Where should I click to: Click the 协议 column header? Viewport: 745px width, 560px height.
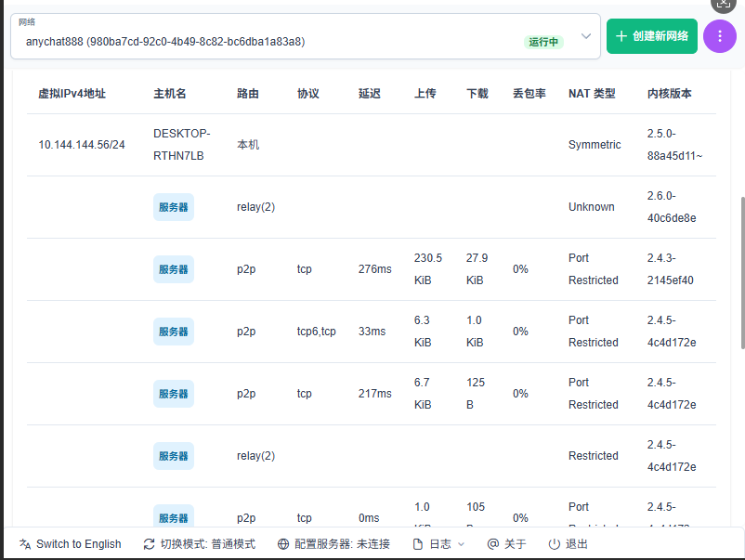[x=307, y=94]
